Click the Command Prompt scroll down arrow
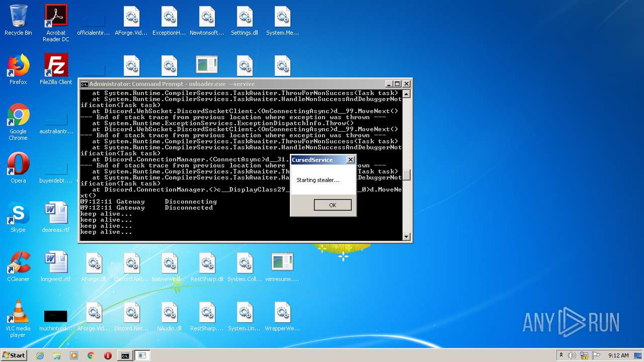644x362 pixels. point(407,236)
